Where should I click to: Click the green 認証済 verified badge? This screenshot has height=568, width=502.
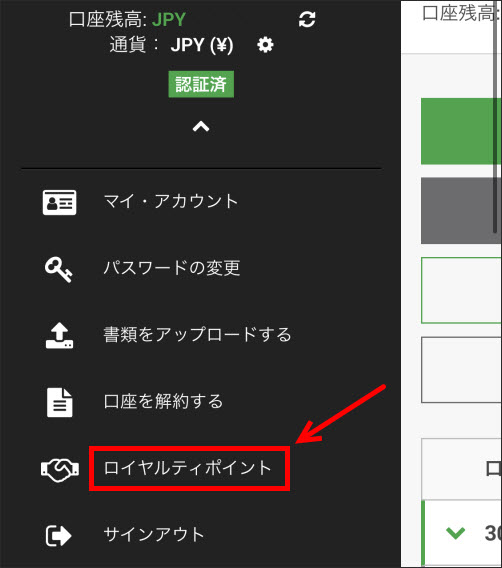click(x=201, y=84)
